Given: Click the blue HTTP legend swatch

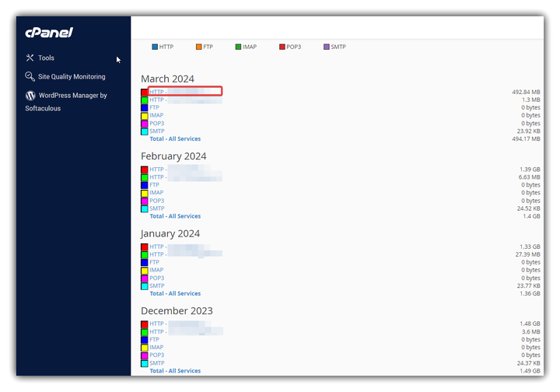Looking at the screenshot, I should click(155, 47).
